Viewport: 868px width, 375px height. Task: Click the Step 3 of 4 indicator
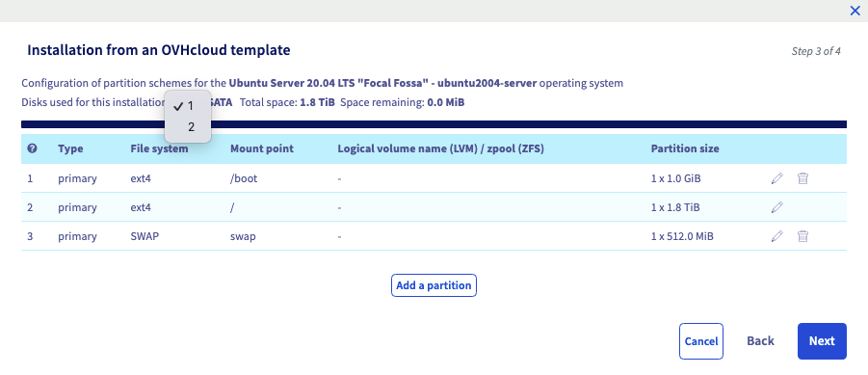click(x=816, y=51)
